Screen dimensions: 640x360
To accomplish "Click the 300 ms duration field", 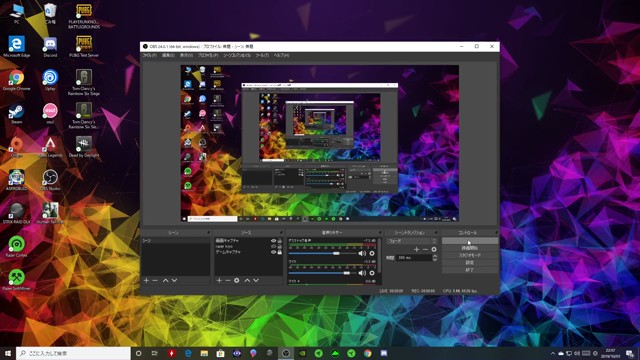I will [x=414, y=258].
